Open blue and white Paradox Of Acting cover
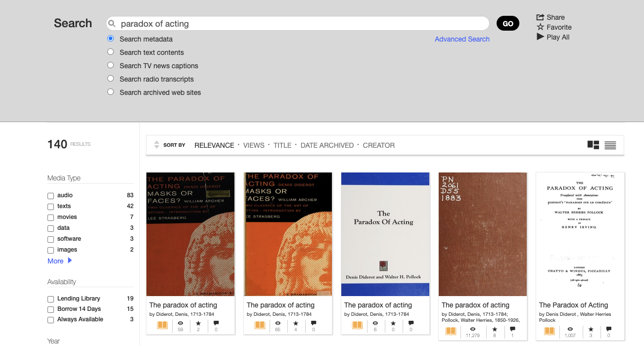This screenshot has height=346, width=644. coord(385,234)
